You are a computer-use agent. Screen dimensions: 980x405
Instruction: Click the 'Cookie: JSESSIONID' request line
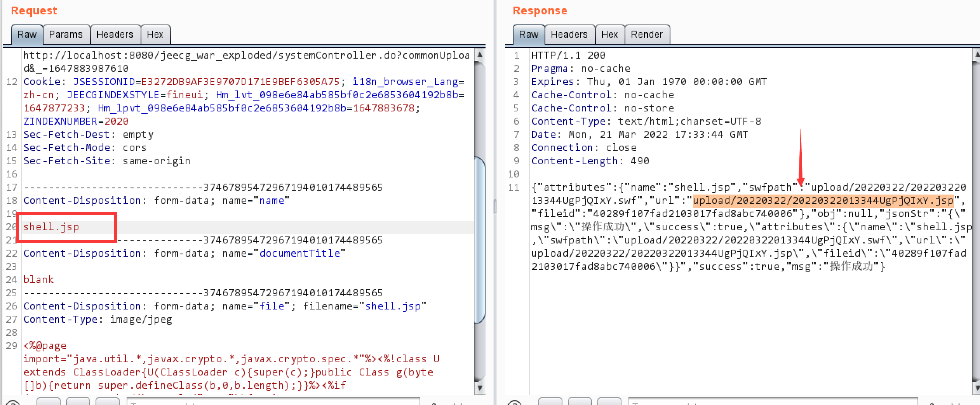click(244, 82)
